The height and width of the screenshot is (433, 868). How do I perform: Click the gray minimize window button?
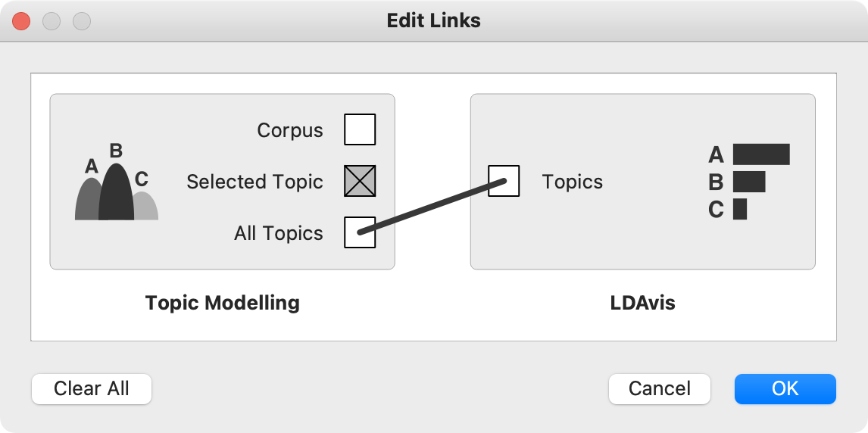click(x=52, y=20)
